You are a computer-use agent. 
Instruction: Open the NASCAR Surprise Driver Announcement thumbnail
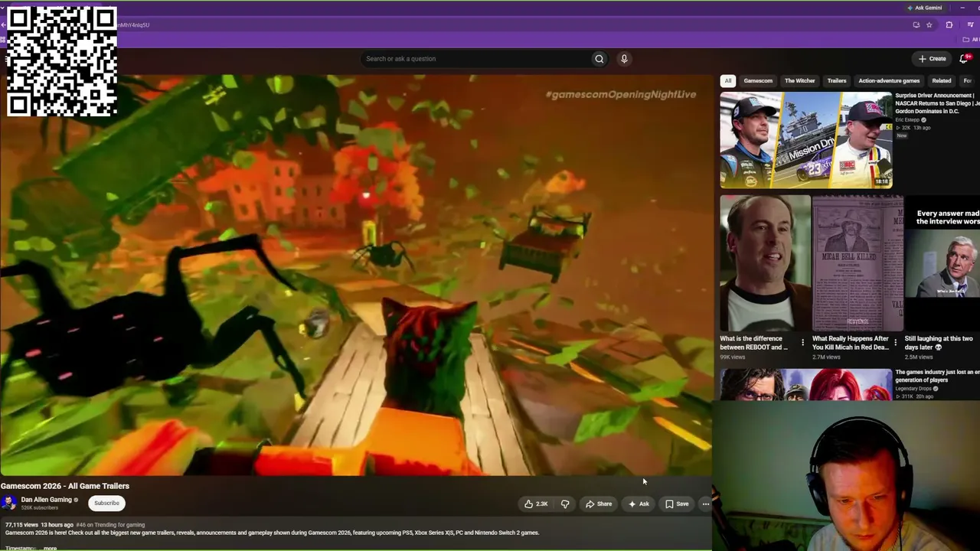pos(805,140)
